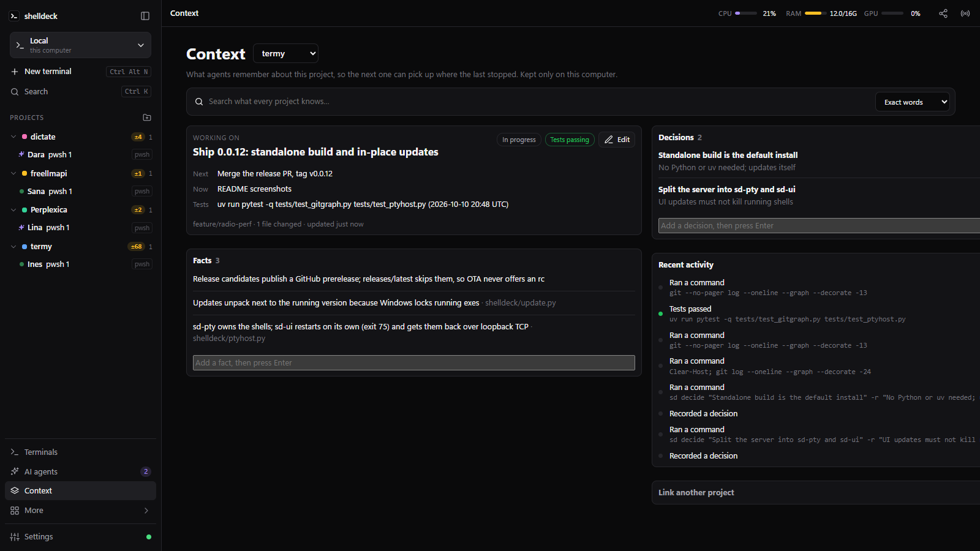Viewport: 980px width, 551px height.
Task: Collapse the freellmapi project
Action: (x=13, y=173)
